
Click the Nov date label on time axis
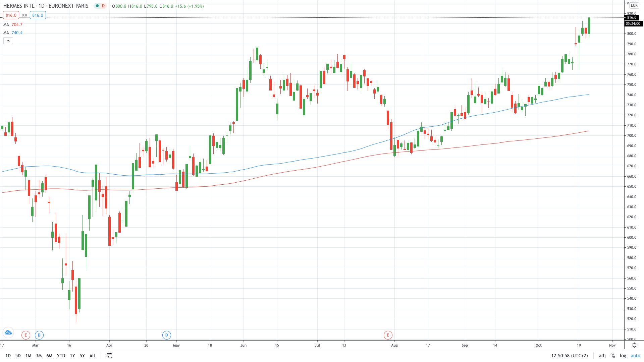coord(612,345)
